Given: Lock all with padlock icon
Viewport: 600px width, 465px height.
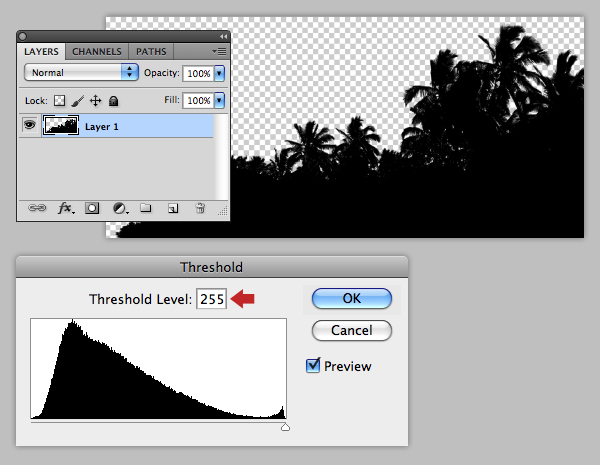Looking at the screenshot, I should (113, 101).
